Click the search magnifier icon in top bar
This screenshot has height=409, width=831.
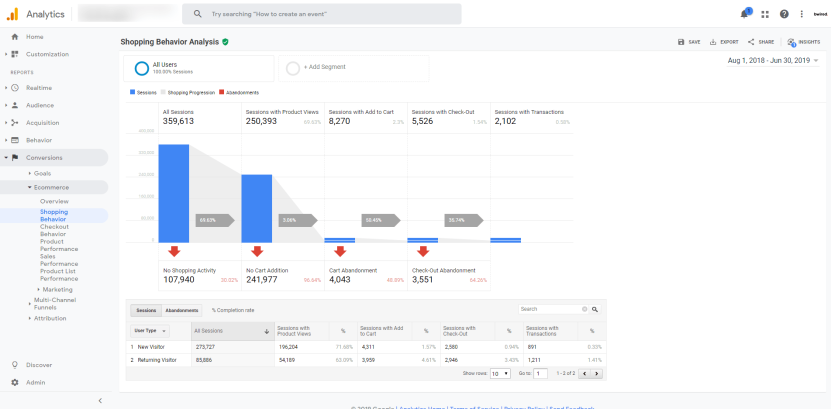[198, 14]
